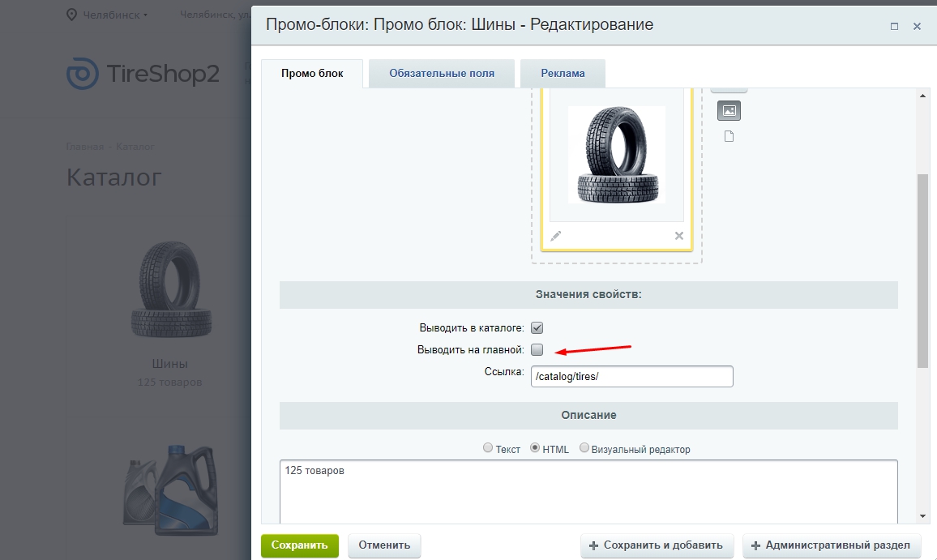
Task: Click the media library picture icon
Action: pos(729,110)
